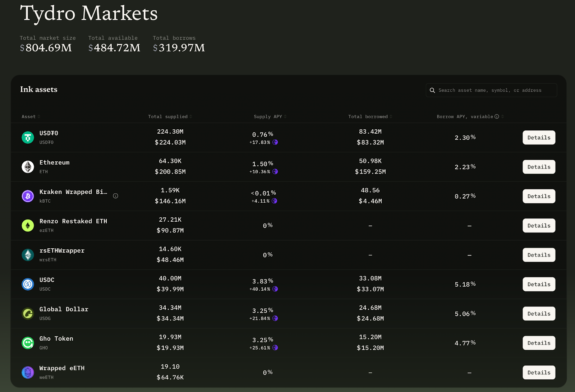Click the info icon beside Kraken Wrapped Bitcoin
The width and height of the screenshot is (575, 392).
(x=115, y=196)
